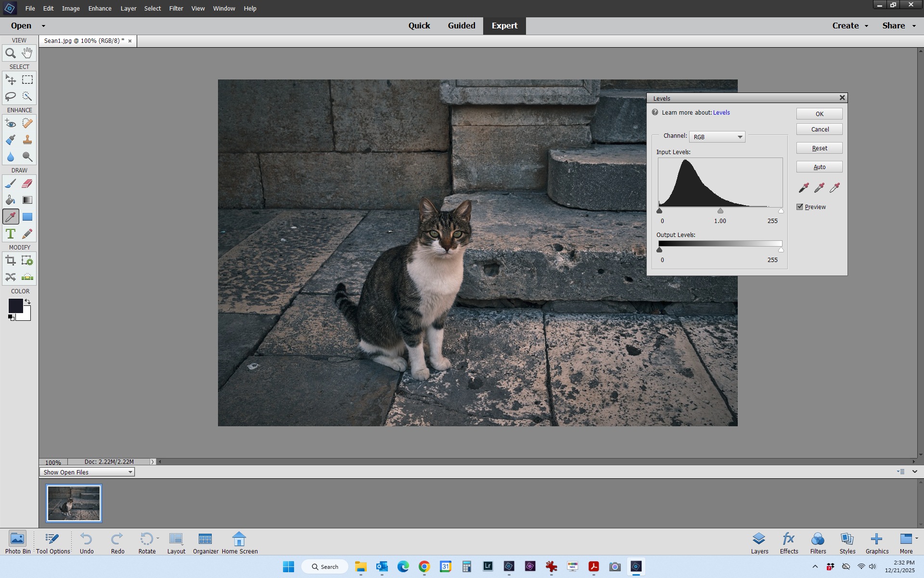Image resolution: width=924 pixels, height=578 pixels.
Task: Select the Eraser tool
Action: pos(27,184)
